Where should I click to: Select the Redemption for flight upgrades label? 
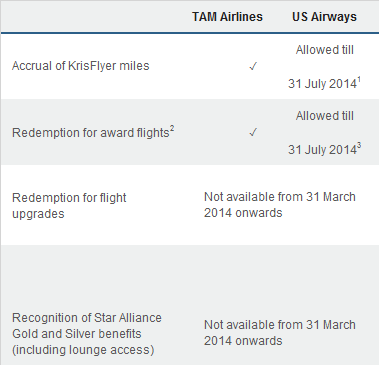coord(69,206)
